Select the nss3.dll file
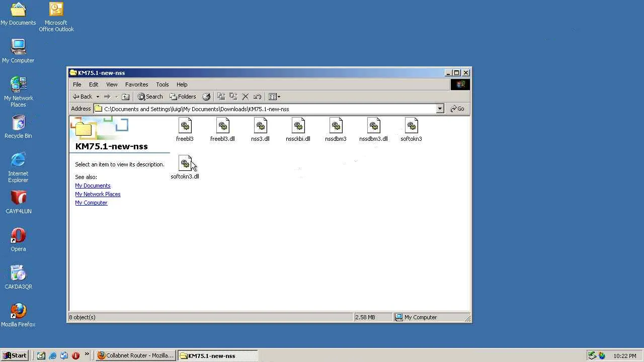Image resolution: width=644 pixels, height=362 pixels. tap(260, 130)
